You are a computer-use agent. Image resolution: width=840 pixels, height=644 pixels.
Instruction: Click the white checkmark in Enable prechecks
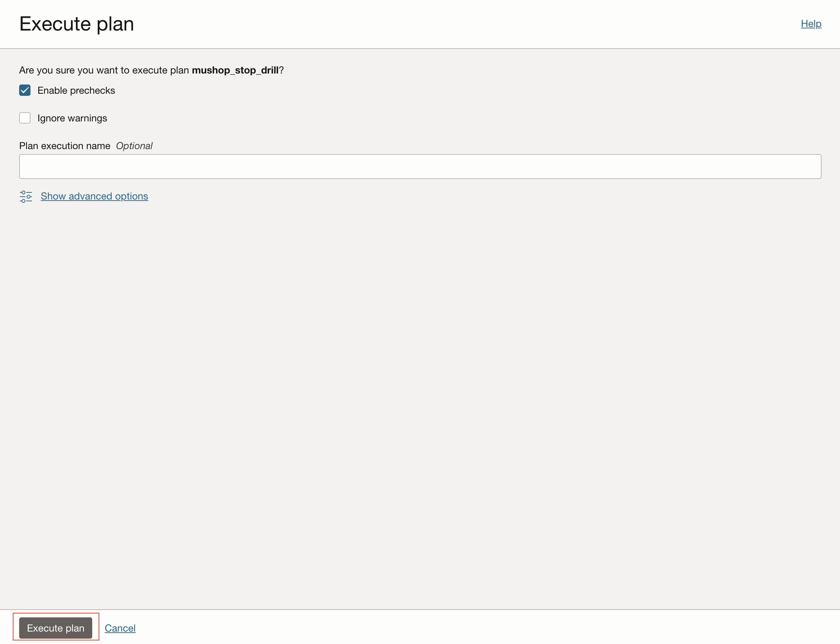[x=25, y=90]
